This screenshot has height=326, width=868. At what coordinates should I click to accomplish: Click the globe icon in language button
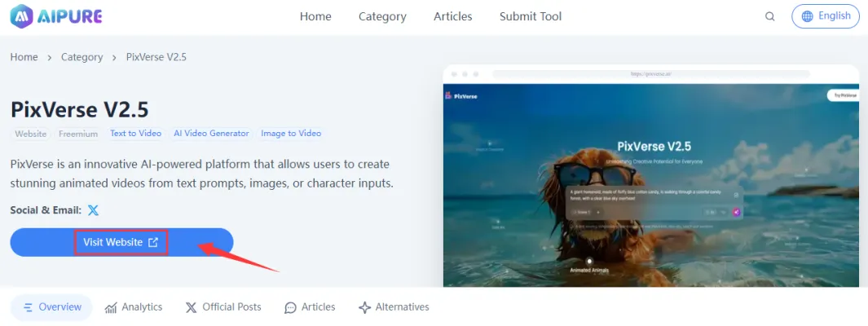click(x=808, y=16)
